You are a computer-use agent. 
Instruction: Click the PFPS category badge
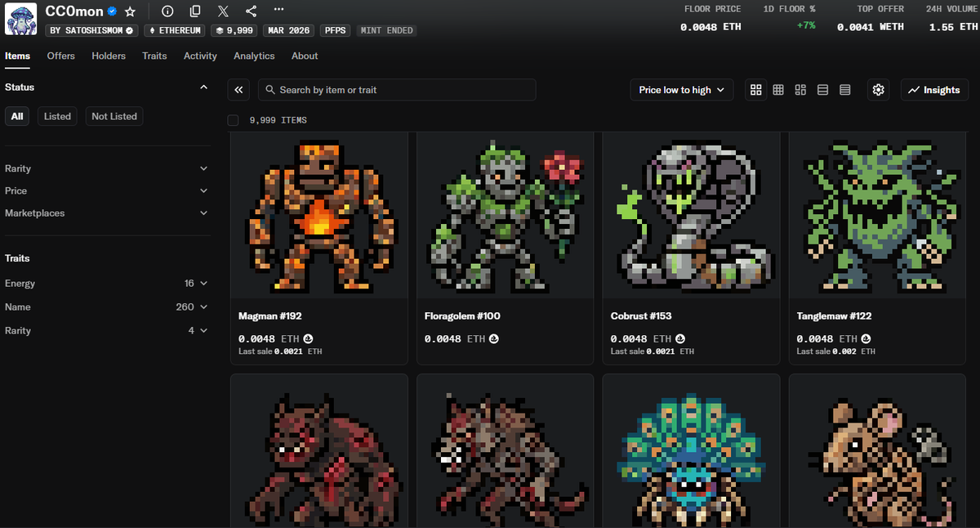[335, 30]
